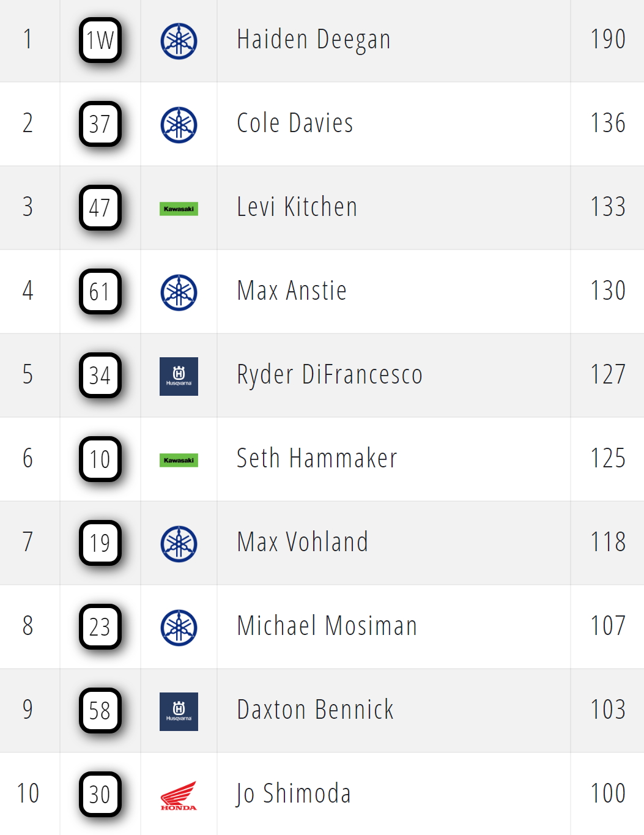644x835 pixels.
Task: Click the Yamaha logo beside Haiden Deegan
Action: (x=179, y=41)
